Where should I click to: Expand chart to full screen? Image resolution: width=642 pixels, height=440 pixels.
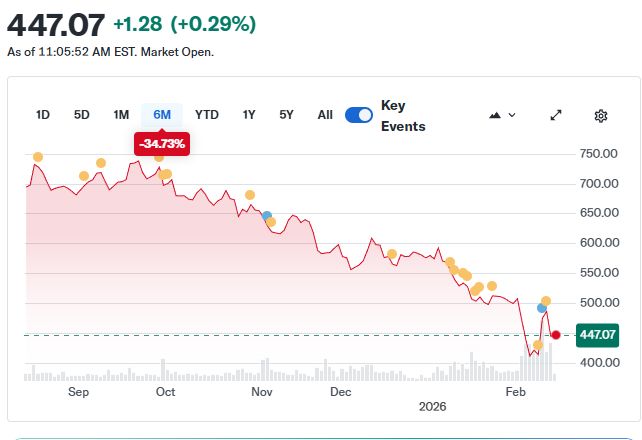[556, 115]
